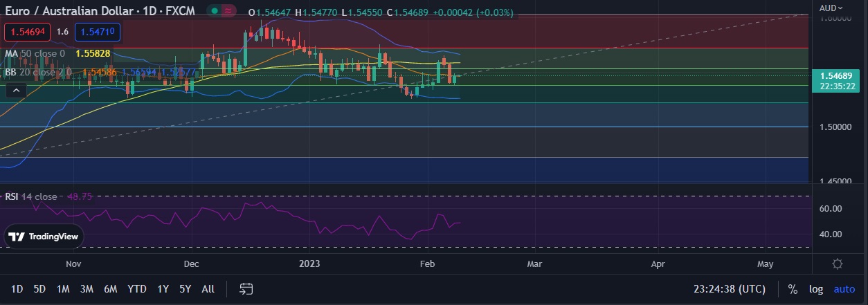This screenshot has height=305, width=868.
Task: Select the 5Y time range
Action: (185, 288)
